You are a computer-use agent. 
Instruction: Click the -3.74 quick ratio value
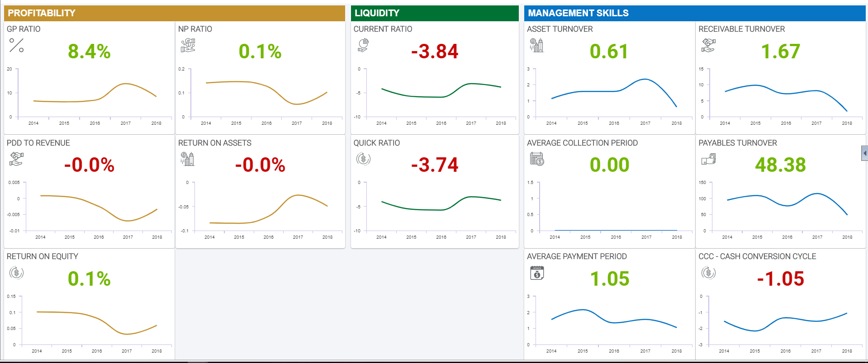tap(435, 165)
